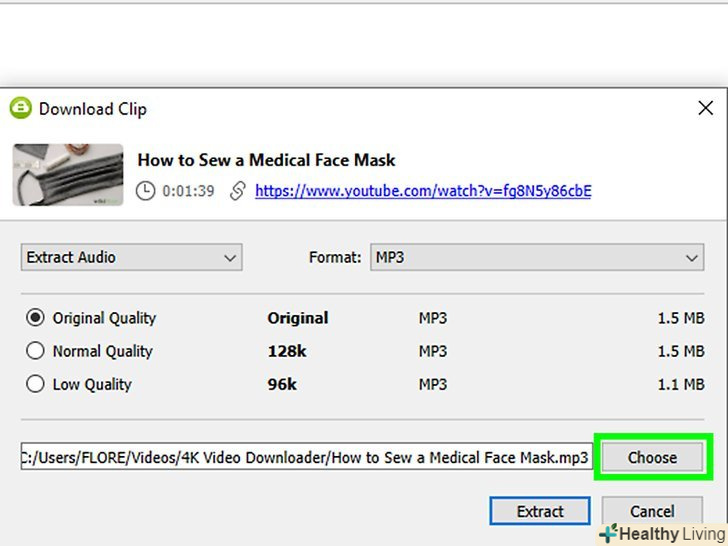
Task: Open the Extract Audio mode dropdown
Action: pos(131,257)
